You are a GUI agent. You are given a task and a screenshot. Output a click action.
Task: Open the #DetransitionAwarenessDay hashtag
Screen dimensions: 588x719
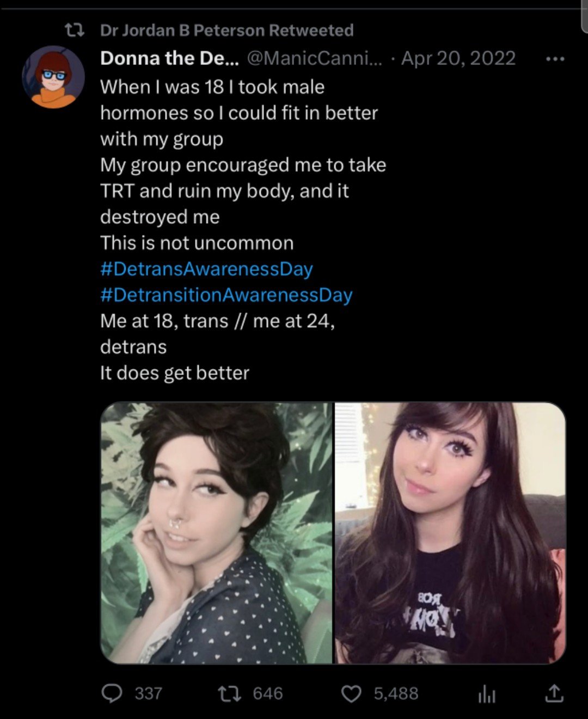226,295
